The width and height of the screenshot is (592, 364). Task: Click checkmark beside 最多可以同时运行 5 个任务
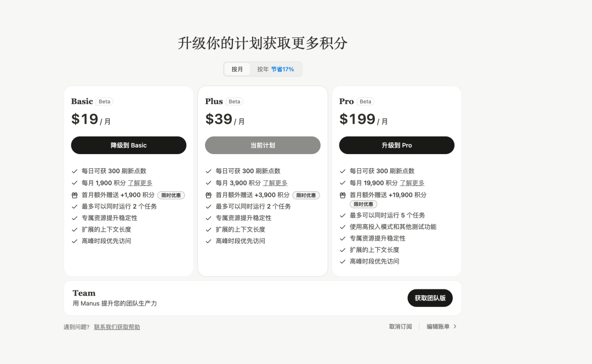[x=343, y=215]
